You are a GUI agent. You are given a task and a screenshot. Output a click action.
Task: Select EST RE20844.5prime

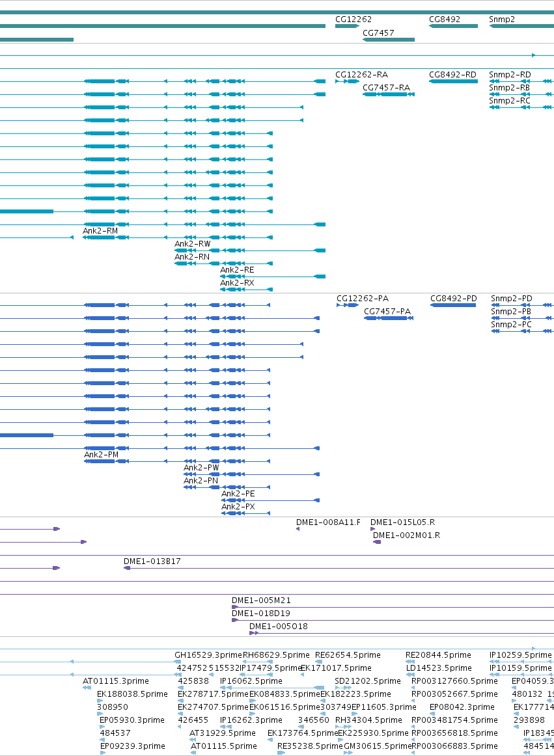438,655
